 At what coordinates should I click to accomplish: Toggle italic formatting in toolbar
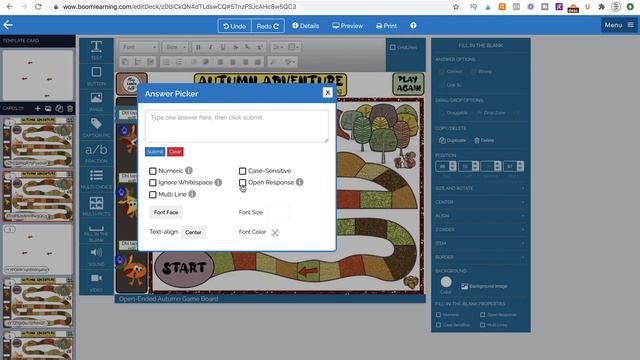(x=211, y=47)
